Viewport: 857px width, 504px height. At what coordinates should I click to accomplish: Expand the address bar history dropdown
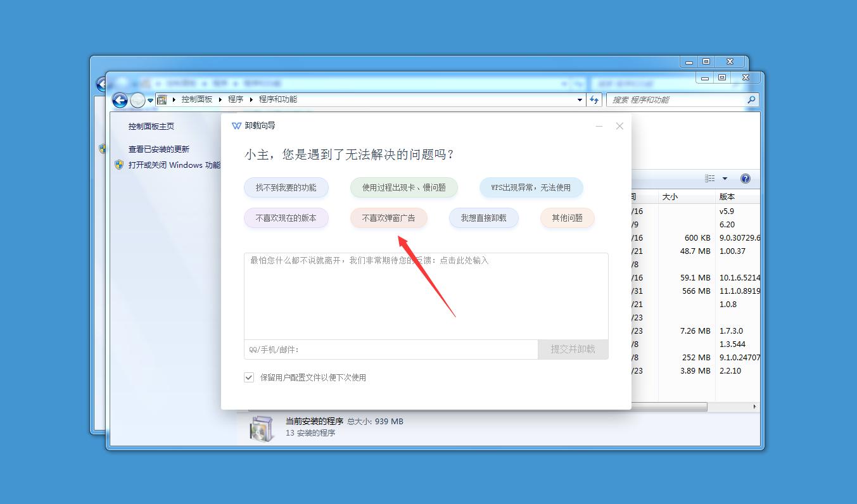pos(579,99)
